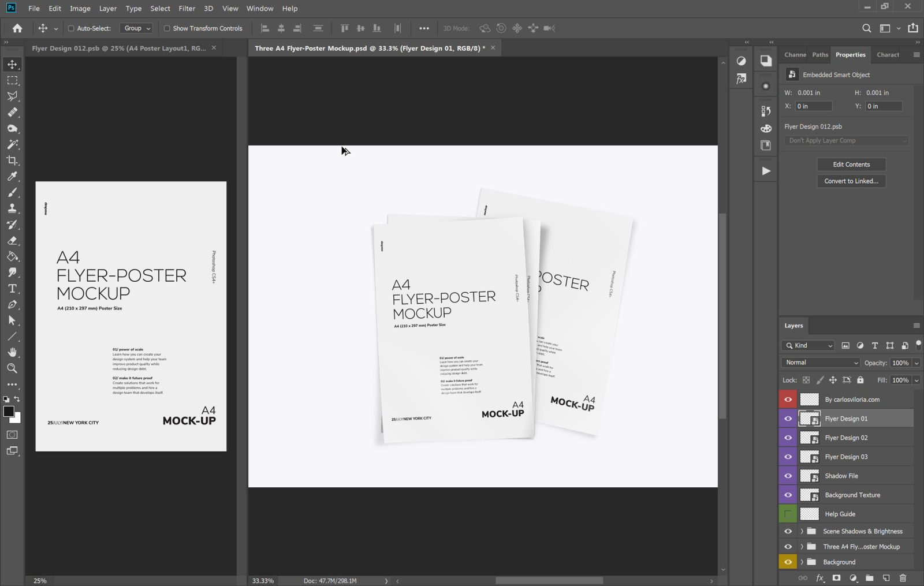Image resolution: width=924 pixels, height=586 pixels.
Task: Close Three A4 Flyer-Poster Mockup tab
Action: (x=493, y=48)
